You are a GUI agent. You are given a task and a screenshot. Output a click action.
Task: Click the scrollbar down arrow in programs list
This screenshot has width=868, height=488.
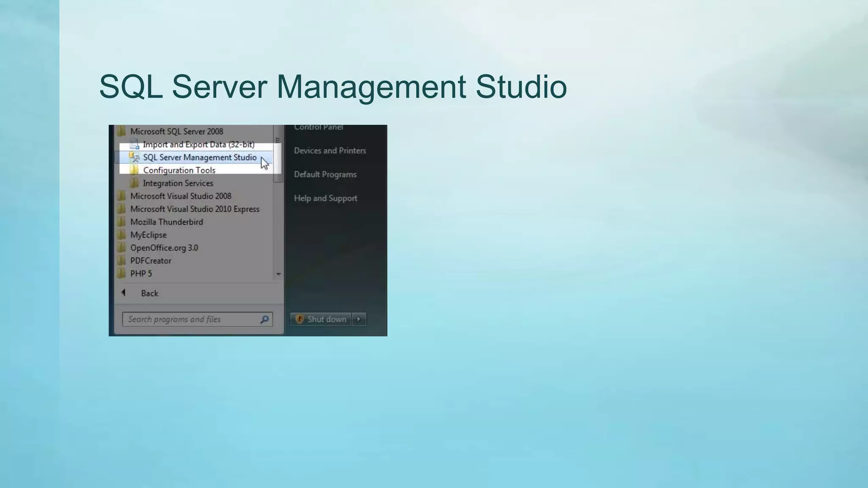click(x=278, y=274)
